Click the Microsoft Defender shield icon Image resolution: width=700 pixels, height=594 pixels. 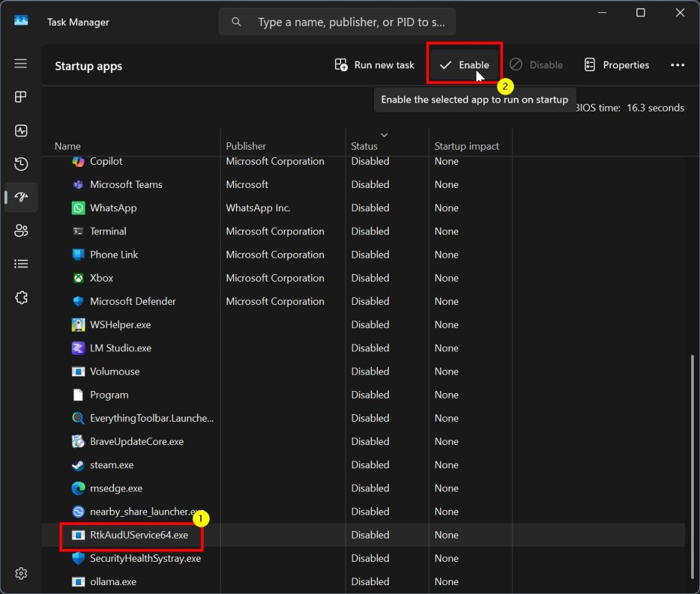78,301
